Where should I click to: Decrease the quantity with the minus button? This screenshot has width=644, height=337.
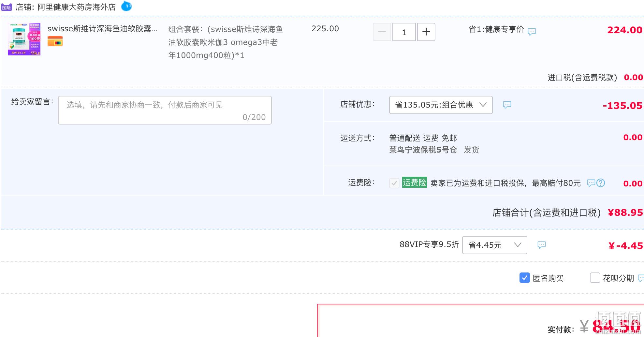[x=382, y=32]
